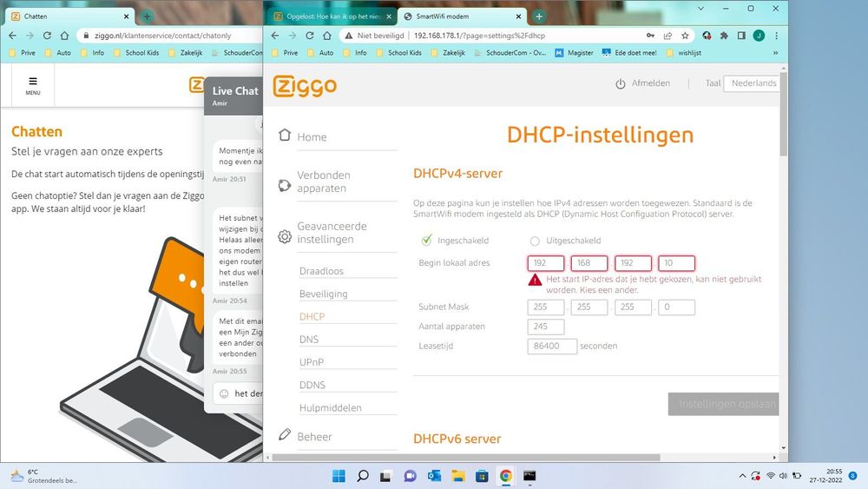Open the Chrome tab search dropdown arrow
Viewport: 868px width, 489px height.
pyautogui.click(x=700, y=9)
